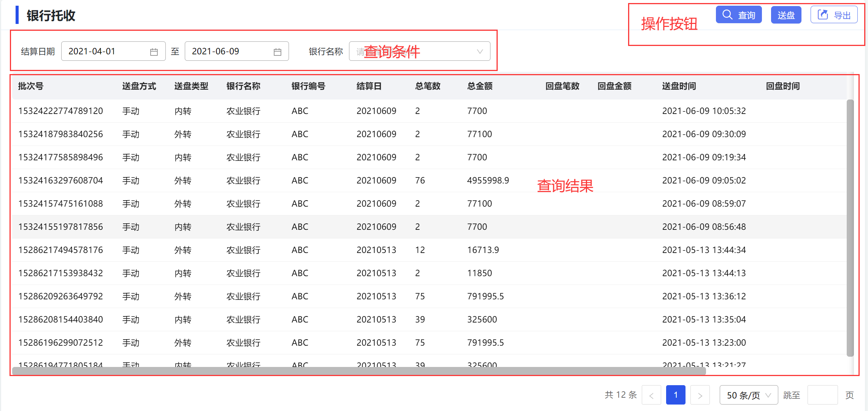Image resolution: width=868 pixels, height=411 pixels.
Task: Click column header 结算日
Action: coord(369,86)
